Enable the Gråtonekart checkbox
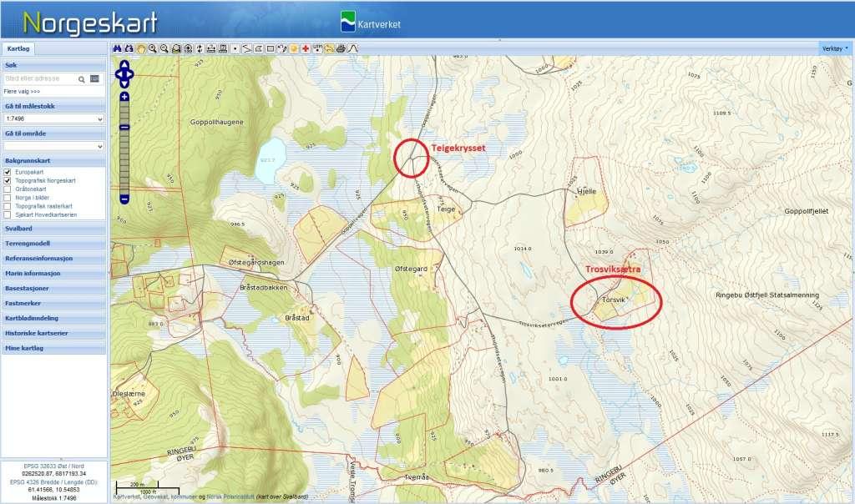The image size is (855, 504). pyautogui.click(x=8, y=189)
